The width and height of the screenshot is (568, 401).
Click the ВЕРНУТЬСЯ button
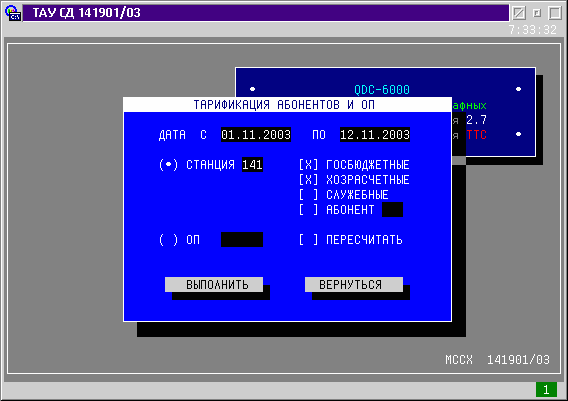tap(354, 285)
